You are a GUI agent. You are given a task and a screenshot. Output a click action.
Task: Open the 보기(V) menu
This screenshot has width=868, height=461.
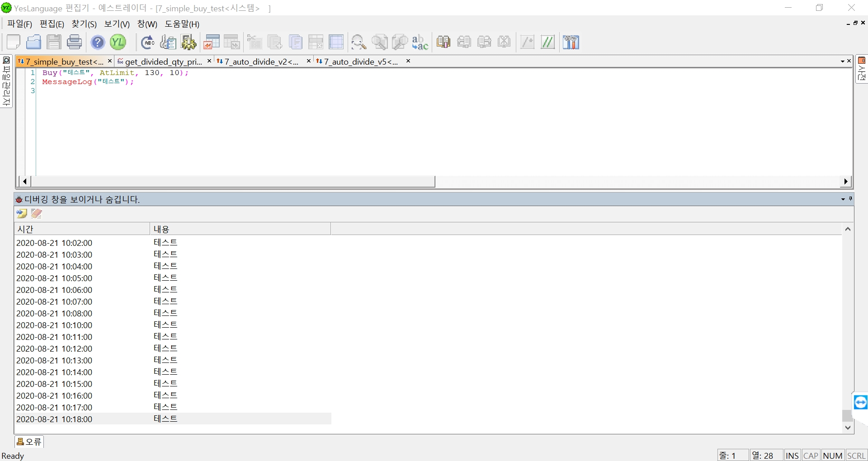(x=117, y=24)
